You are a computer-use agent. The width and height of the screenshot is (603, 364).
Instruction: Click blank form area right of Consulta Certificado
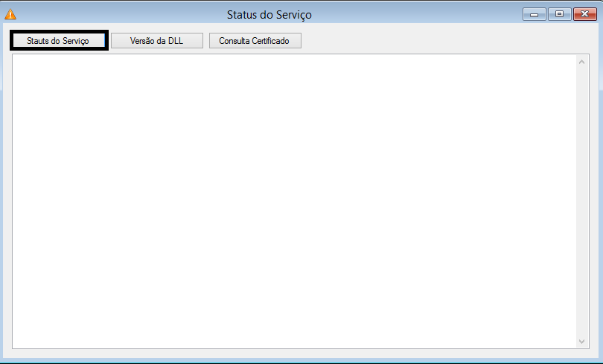(447, 41)
